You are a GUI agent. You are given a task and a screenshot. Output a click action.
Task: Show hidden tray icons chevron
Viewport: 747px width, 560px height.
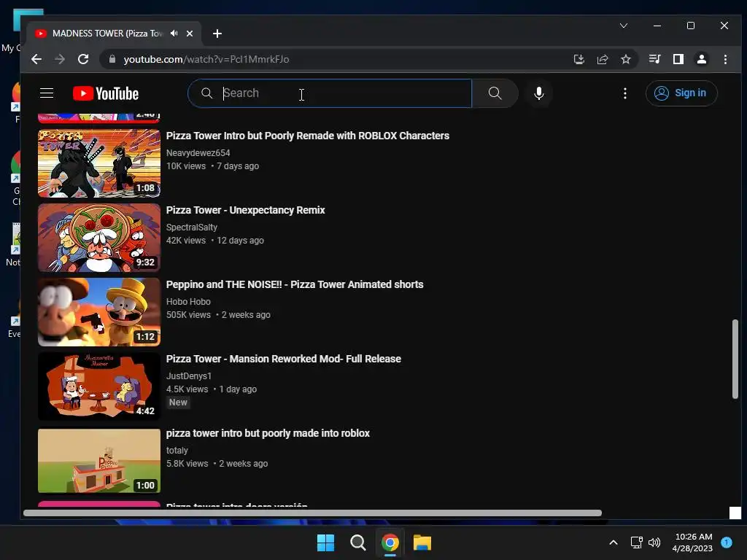pos(613,542)
